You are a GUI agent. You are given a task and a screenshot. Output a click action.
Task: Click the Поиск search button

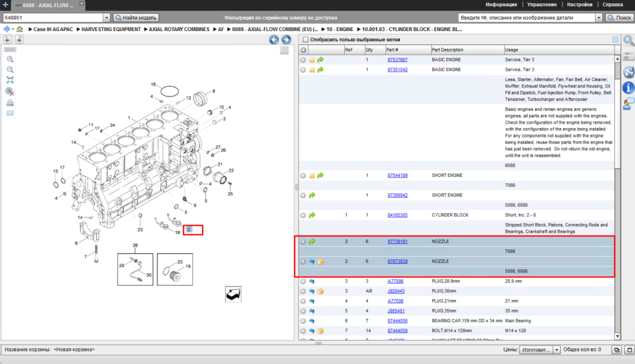tap(619, 18)
